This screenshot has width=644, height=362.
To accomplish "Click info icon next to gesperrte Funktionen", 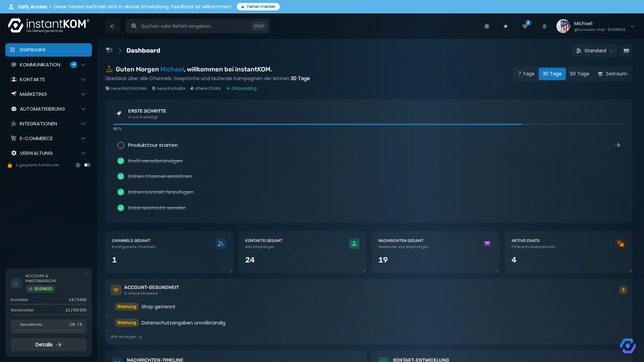I will point(78,165).
